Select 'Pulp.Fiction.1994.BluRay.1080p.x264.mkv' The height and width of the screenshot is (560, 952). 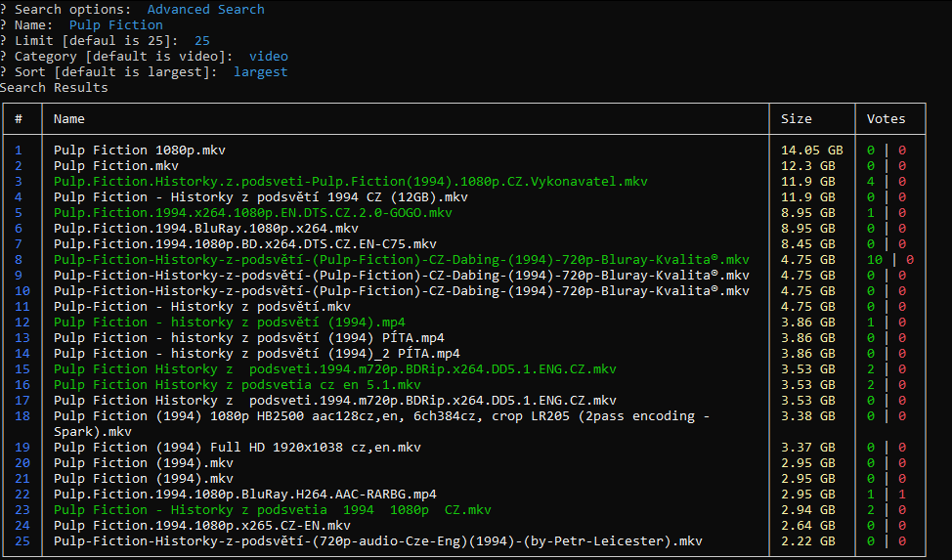206,229
